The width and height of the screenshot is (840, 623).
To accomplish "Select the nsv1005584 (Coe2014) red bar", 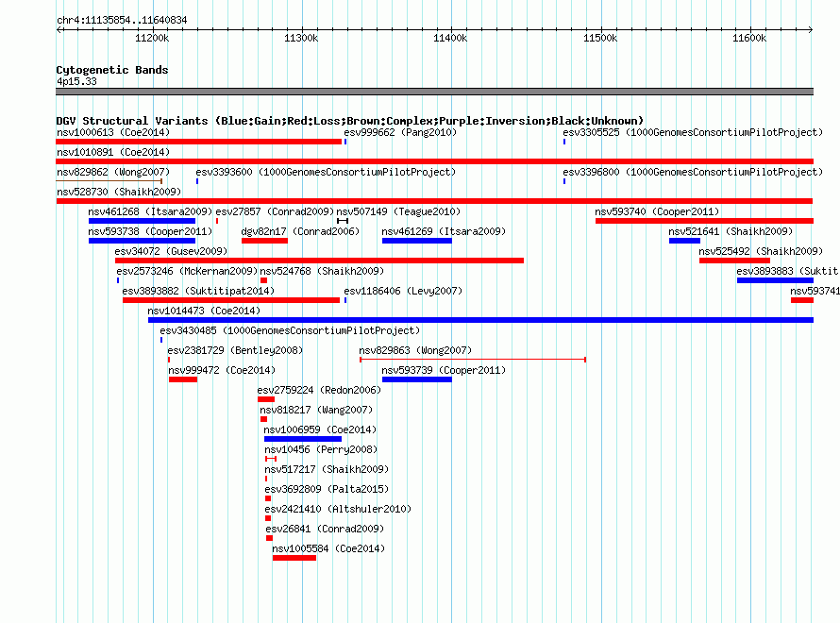I will (294, 558).
